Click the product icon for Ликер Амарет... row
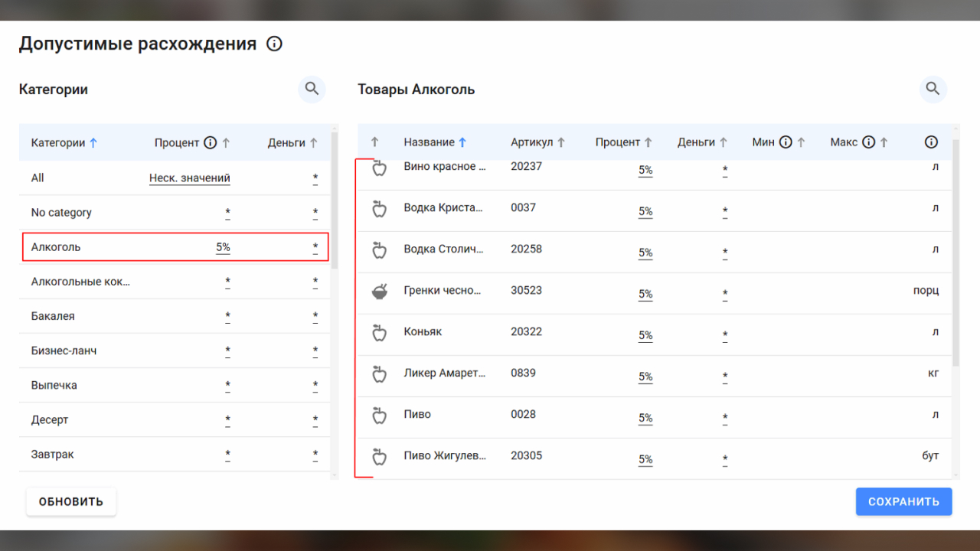 coord(379,374)
